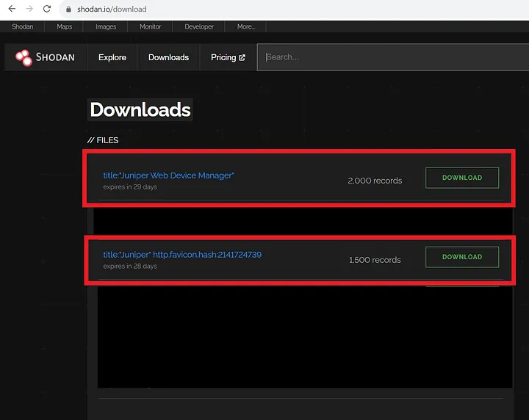
Task: Open the Monitor top bar item
Action: click(150, 26)
